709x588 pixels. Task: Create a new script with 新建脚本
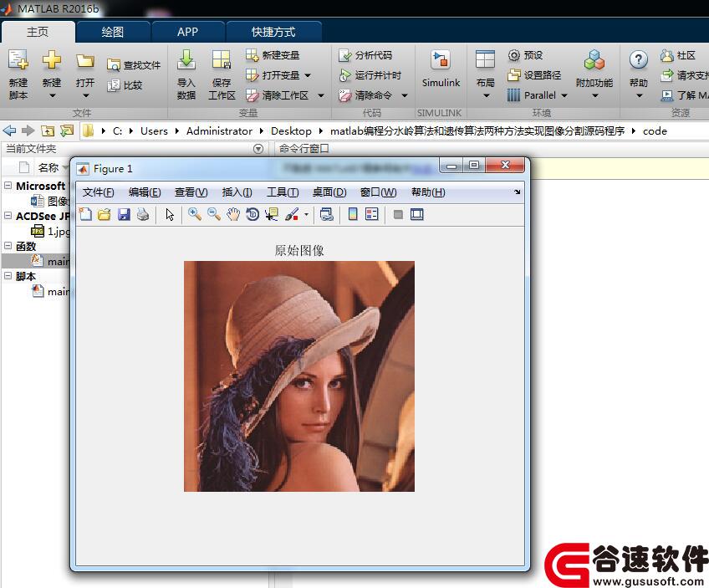[18, 74]
